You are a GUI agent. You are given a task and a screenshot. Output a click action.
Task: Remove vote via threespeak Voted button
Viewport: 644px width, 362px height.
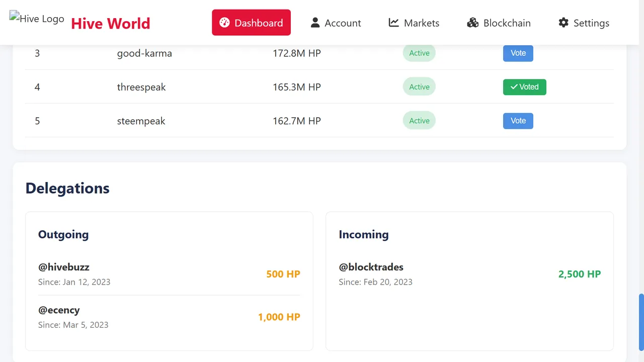(x=524, y=87)
